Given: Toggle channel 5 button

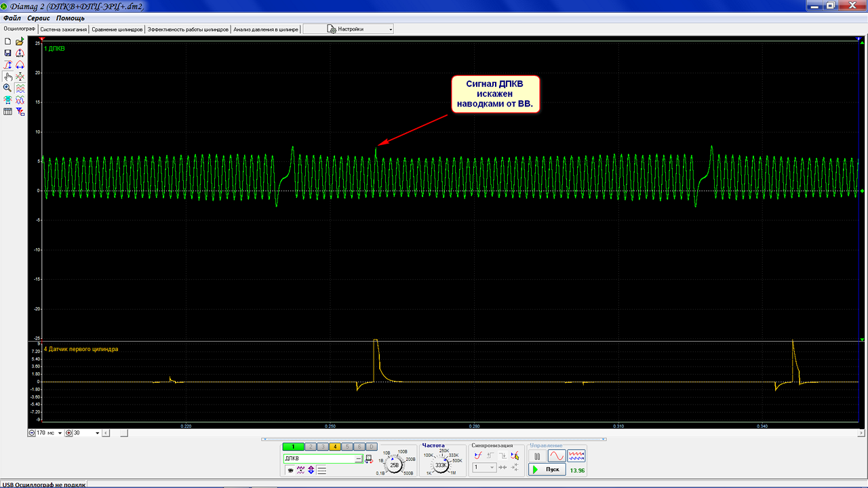Looking at the screenshot, I should pyautogui.click(x=347, y=447).
